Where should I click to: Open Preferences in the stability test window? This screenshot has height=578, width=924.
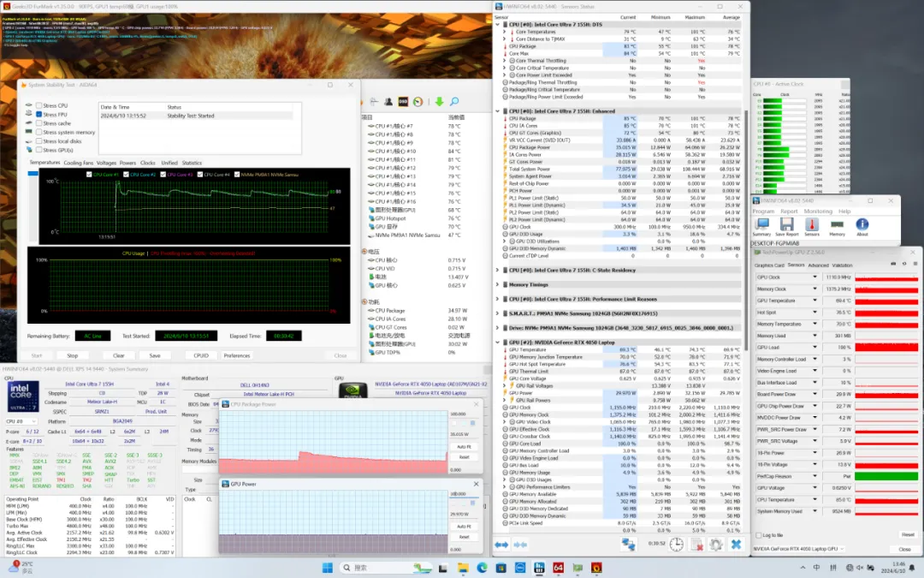coord(237,355)
